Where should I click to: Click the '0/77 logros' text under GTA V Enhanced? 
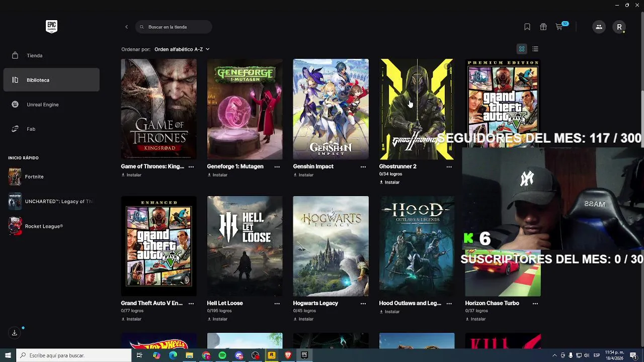(x=132, y=311)
